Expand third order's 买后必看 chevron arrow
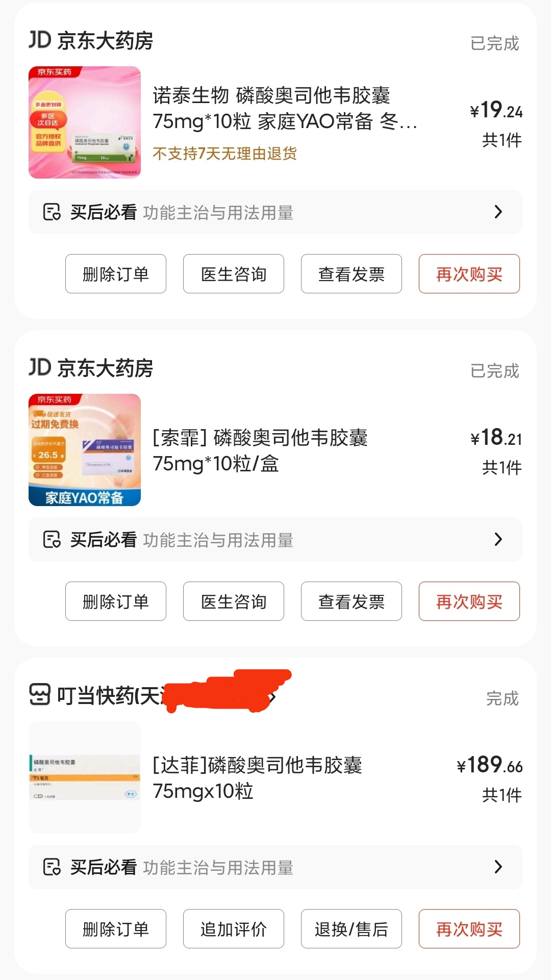This screenshot has width=551, height=980. tap(498, 867)
